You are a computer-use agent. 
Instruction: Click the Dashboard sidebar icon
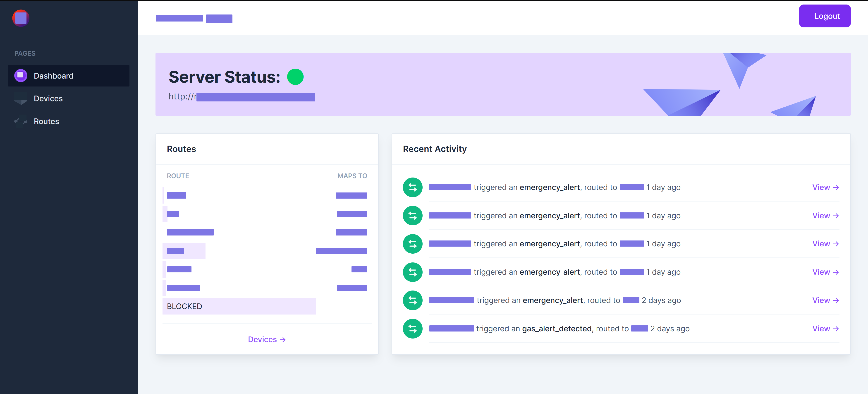(21, 75)
